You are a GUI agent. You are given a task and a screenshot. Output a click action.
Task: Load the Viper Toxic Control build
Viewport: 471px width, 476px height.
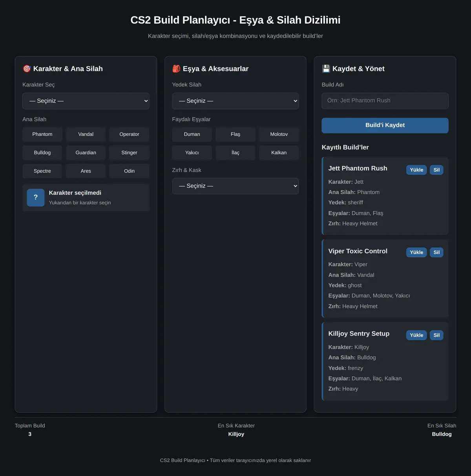[x=416, y=252]
